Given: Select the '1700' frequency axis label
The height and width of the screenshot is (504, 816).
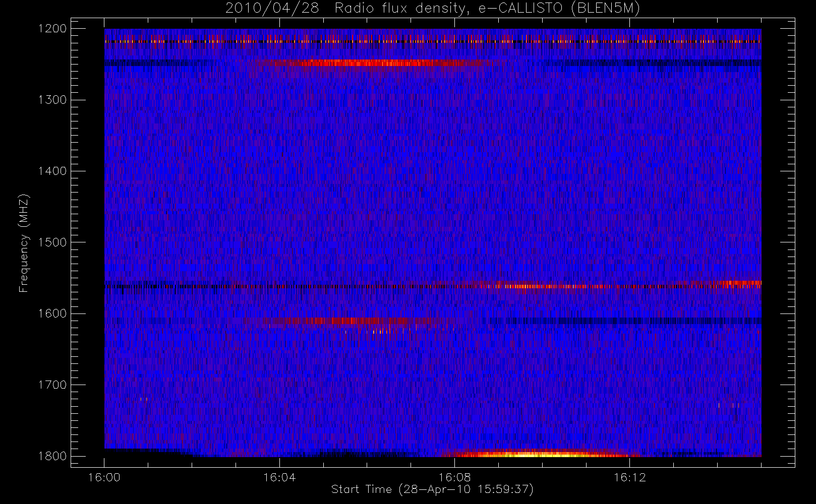Looking at the screenshot, I should tap(52, 385).
